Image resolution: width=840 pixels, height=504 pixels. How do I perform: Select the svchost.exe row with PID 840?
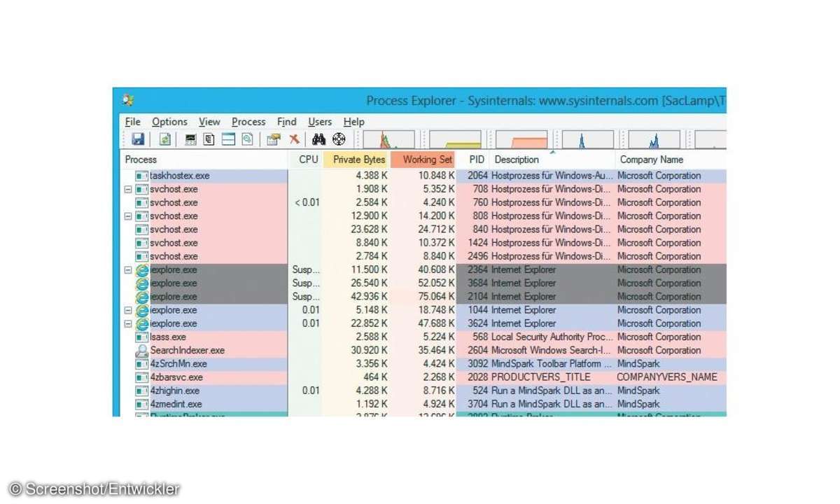(423, 230)
